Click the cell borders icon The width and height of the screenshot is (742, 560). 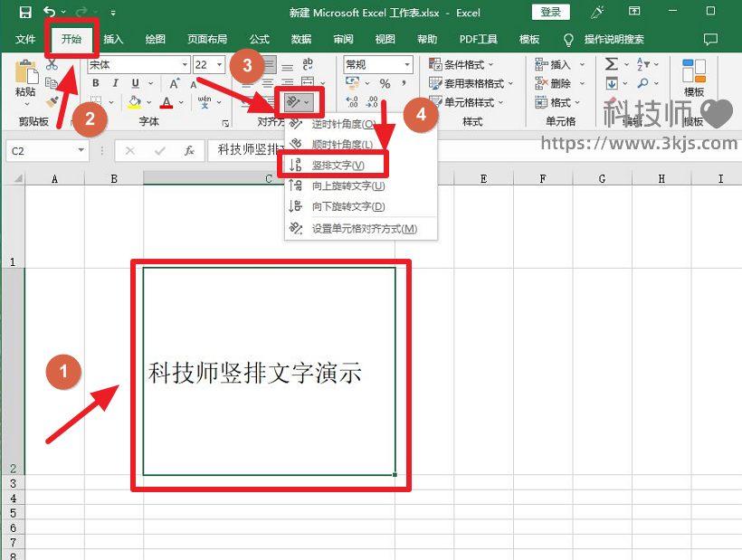point(96,101)
